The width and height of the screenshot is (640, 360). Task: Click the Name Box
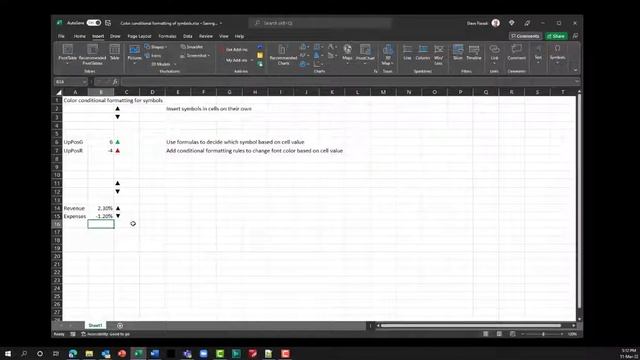(x=71, y=82)
